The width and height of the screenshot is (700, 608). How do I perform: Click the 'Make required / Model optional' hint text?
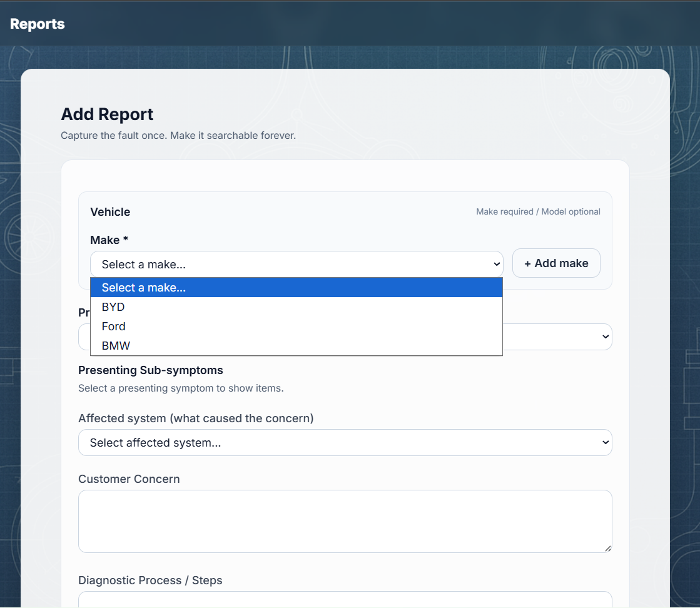pyautogui.click(x=538, y=211)
